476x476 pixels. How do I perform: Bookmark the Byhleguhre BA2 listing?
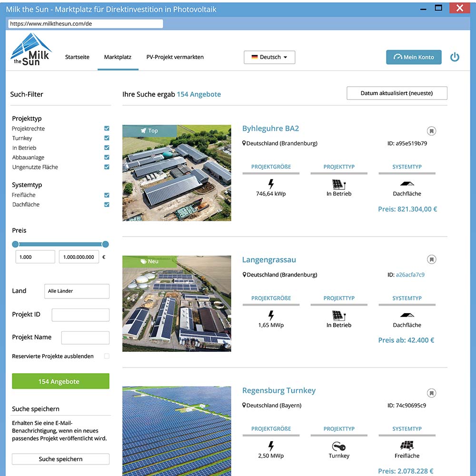431,131
